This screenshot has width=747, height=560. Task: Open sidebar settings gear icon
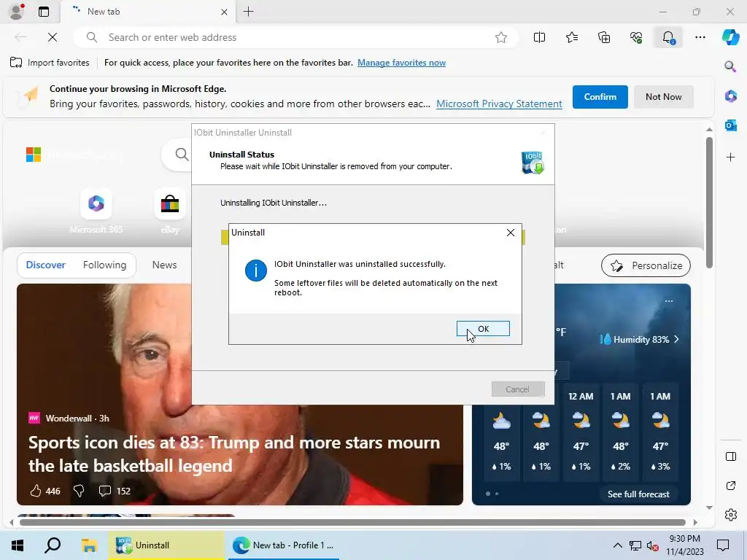[730, 515]
